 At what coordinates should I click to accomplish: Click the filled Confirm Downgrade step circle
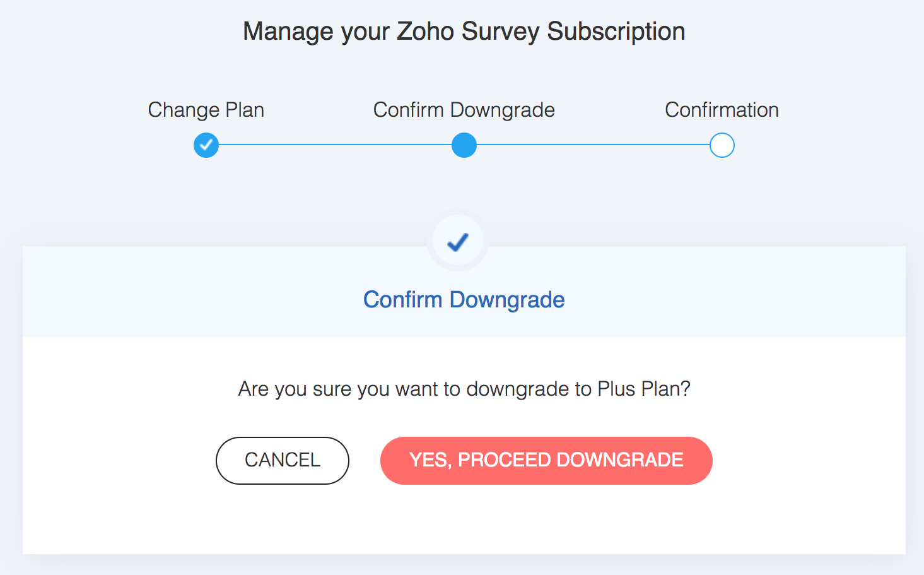click(464, 145)
